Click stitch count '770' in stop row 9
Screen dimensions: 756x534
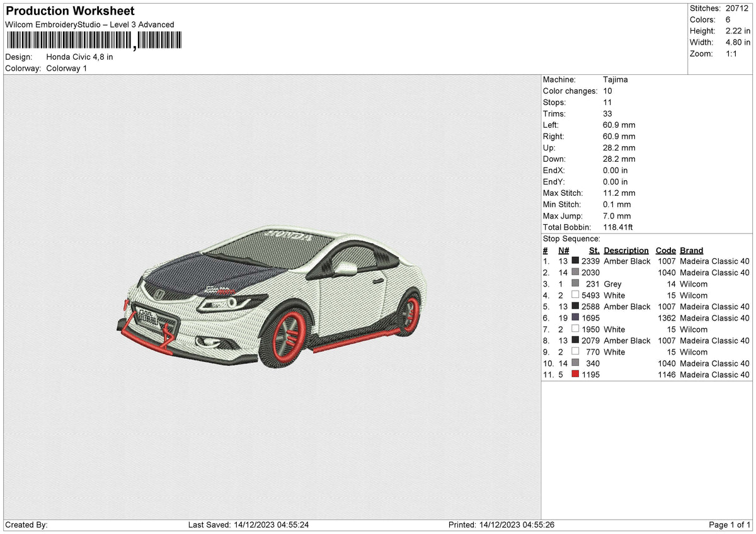(593, 351)
